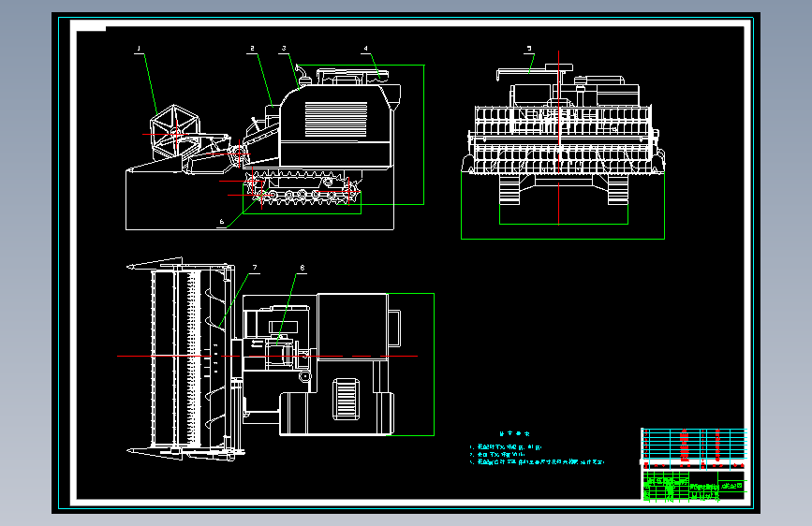Screen dimensions: 812x526
Task: Select the front-view harvester drawing
Action: coord(562,135)
